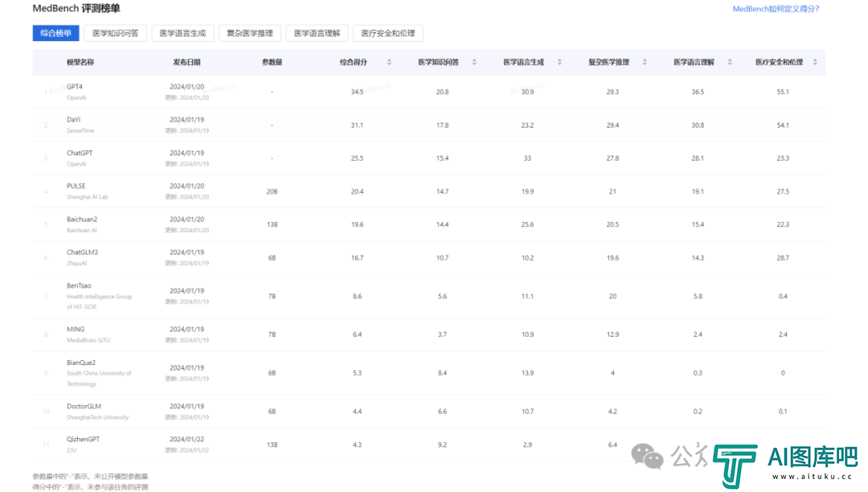Switch to the 医疗安全和伦理 tab above the table
Screen dimensions: 868x492
[x=388, y=33]
